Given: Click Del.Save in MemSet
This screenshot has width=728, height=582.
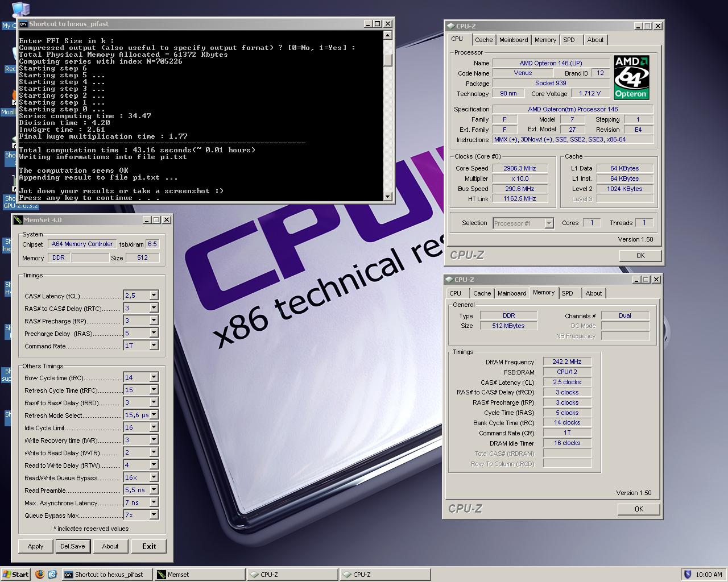Looking at the screenshot, I should [73, 546].
